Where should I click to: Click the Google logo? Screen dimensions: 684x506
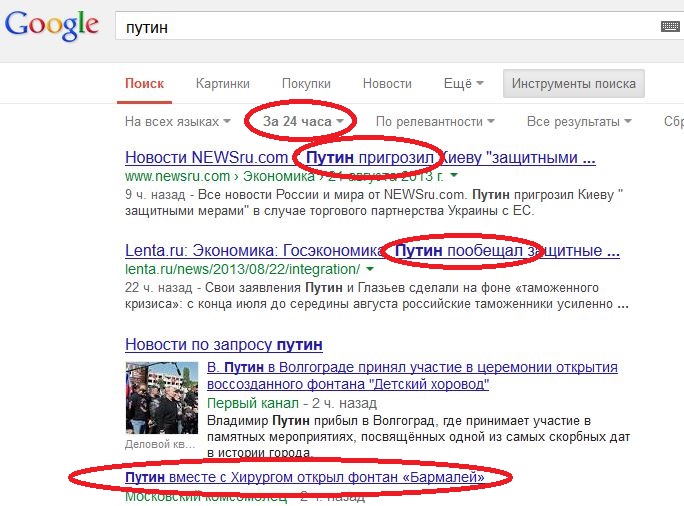[51, 25]
